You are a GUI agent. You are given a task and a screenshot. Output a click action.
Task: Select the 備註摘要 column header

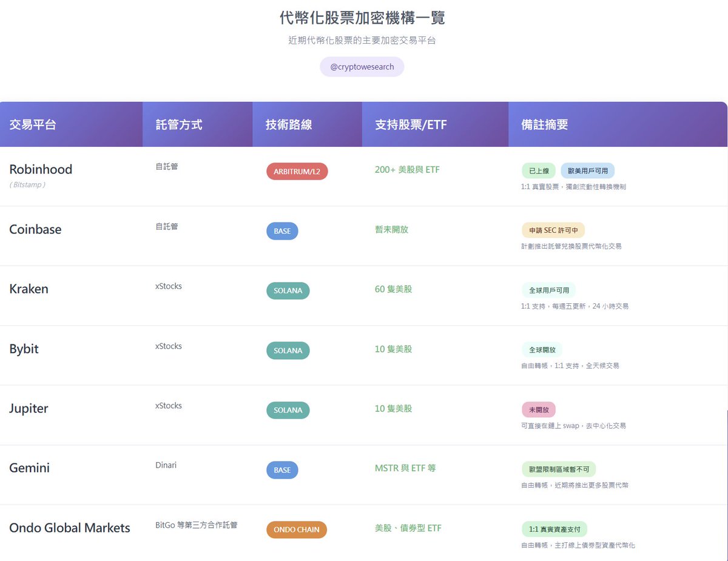point(618,124)
